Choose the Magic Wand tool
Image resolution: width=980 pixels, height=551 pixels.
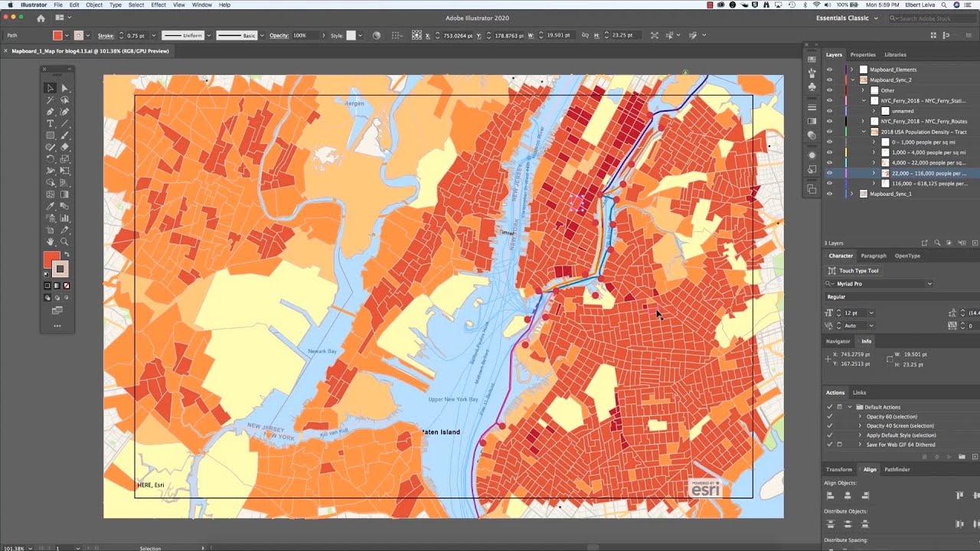pyautogui.click(x=51, y=100)
